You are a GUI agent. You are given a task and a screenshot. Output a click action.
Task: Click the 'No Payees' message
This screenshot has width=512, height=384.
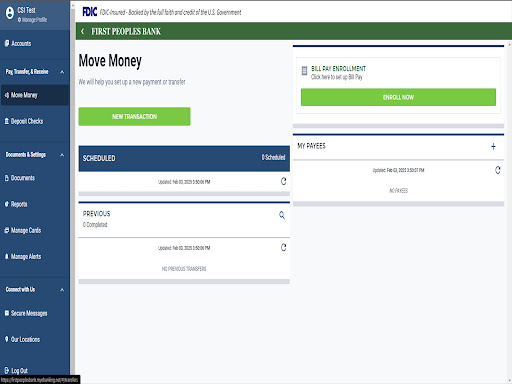pos(398,191)
